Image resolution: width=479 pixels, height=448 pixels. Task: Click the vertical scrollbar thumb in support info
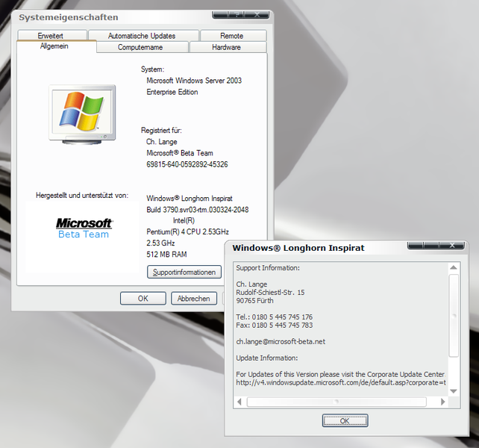point(454,314)
